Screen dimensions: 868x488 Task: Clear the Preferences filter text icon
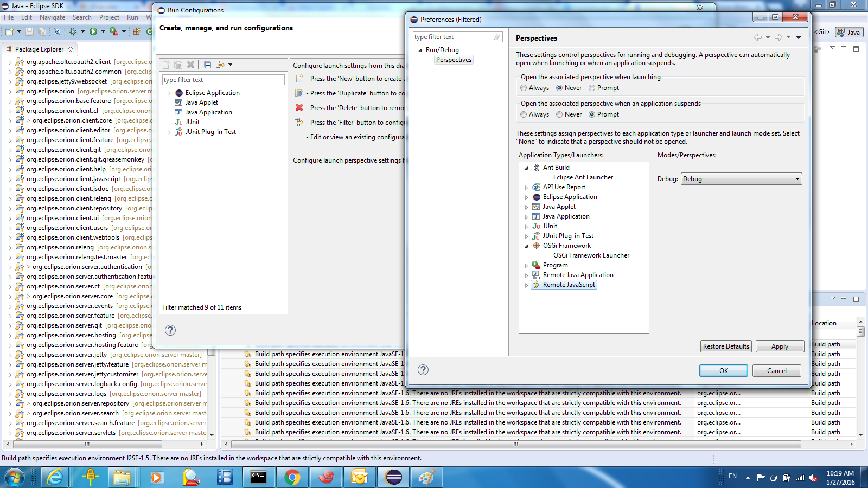497,37
